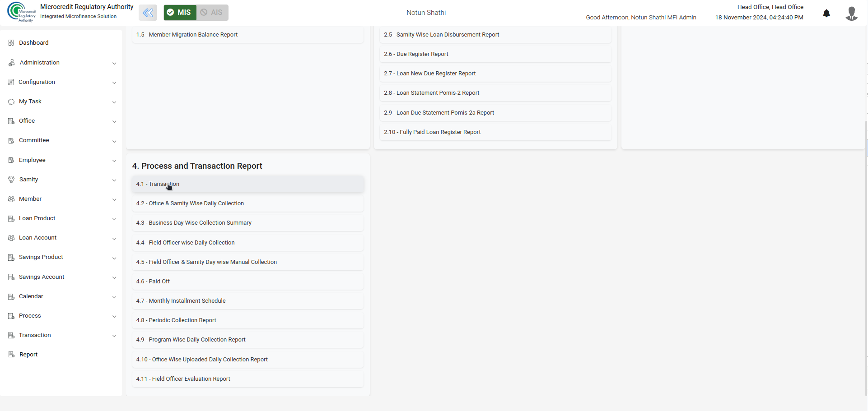Open Periodic Collection Report

(247, 320)
